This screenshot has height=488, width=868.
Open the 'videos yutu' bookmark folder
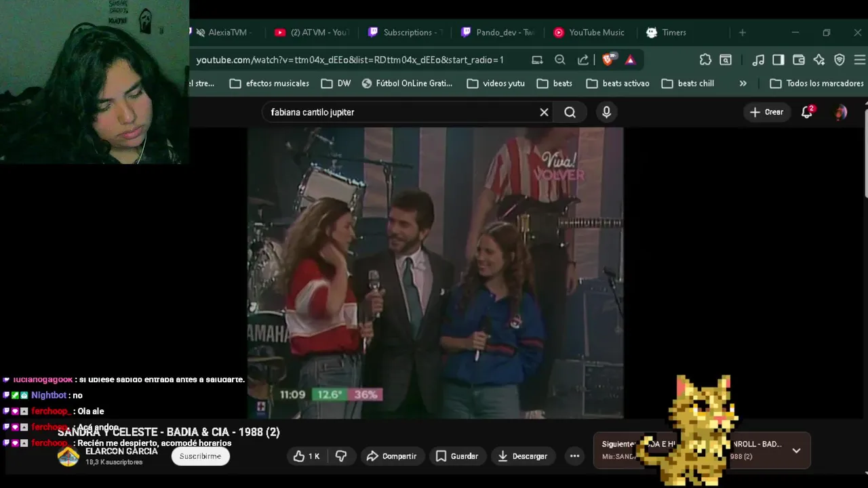tap(496, 83)
